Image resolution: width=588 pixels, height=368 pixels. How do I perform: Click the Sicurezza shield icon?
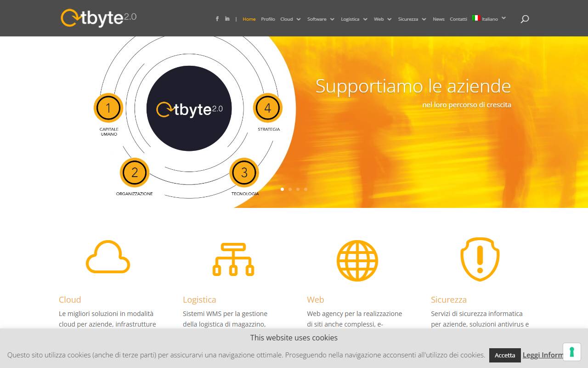point(480,259)
